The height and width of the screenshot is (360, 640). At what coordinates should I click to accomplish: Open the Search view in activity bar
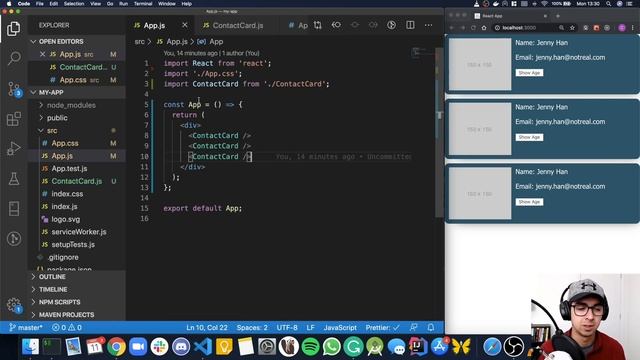click(14, 58)
